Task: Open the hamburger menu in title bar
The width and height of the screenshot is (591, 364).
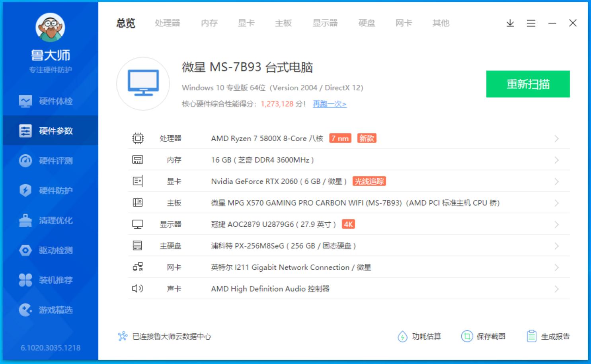Action: (531, 23)
